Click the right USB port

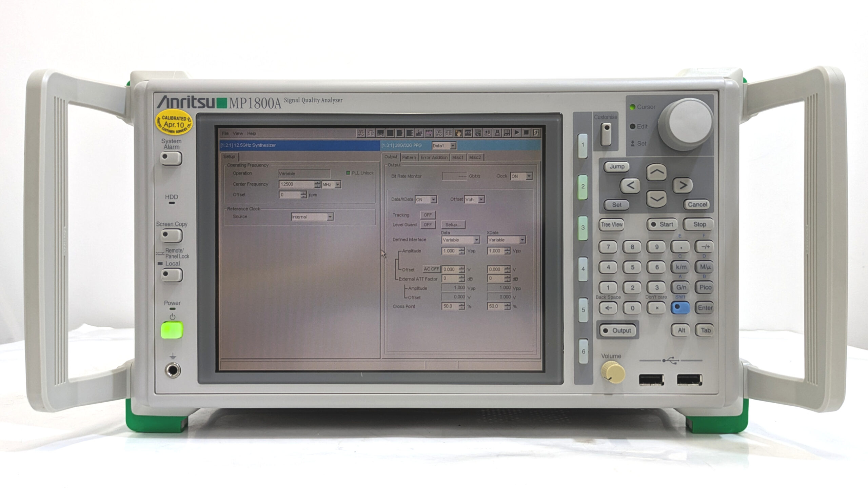tap(689, 380)
